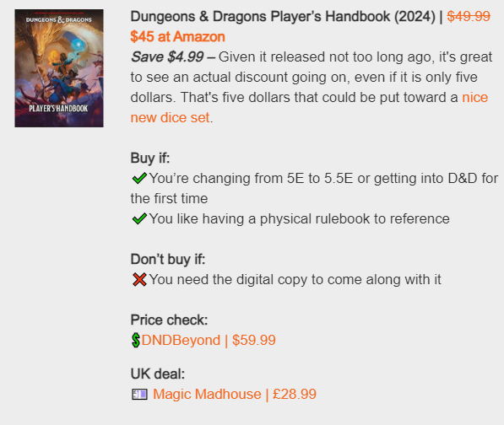Click the red X icon under Don't buy if
The height and width of the screenshot is (425, 504).
pyautogui.click(x=139, y=279)
